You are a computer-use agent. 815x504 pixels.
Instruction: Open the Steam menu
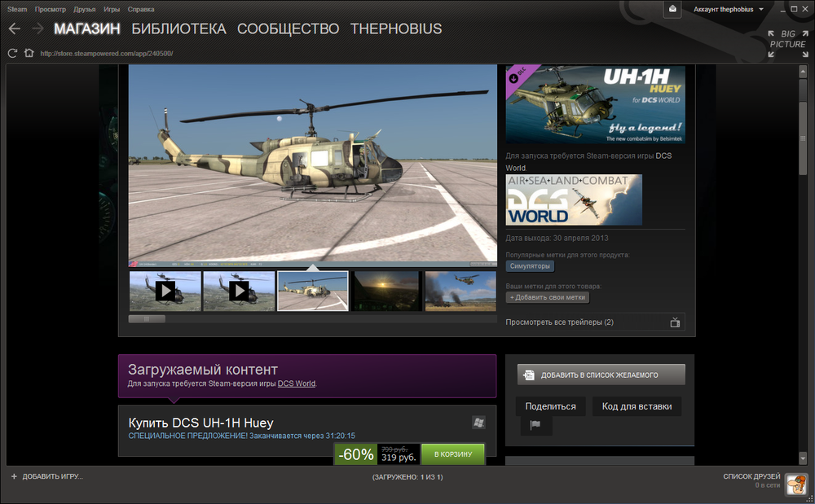(17, 9)
